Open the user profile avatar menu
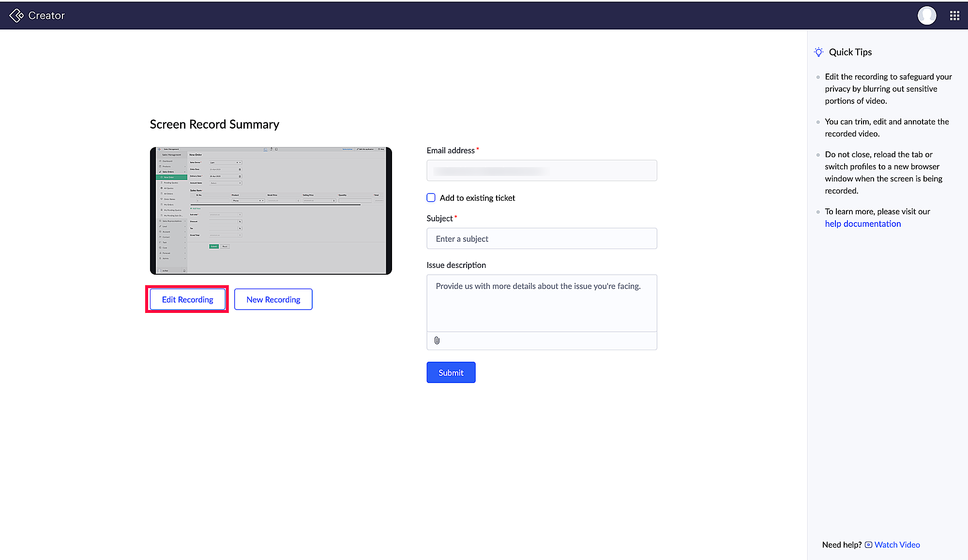Viewport: 968px width, 560px height. [x=926, y=15]
